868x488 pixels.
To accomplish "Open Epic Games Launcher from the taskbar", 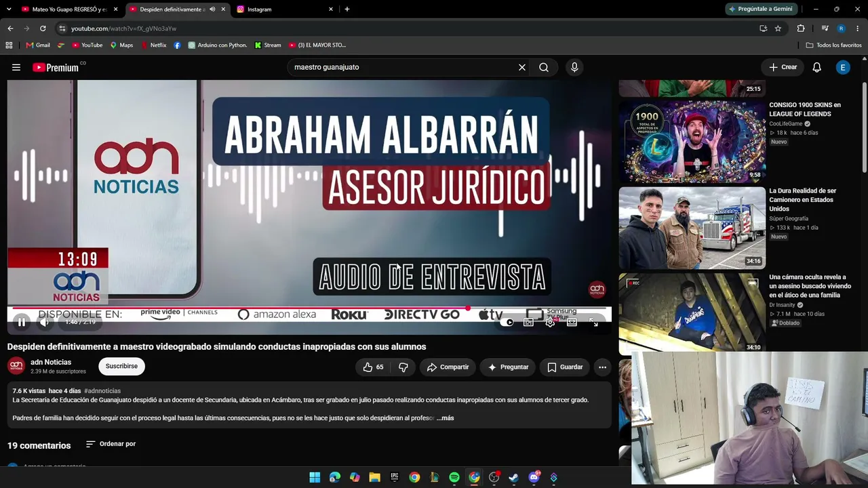I will (x=395, y=477).
